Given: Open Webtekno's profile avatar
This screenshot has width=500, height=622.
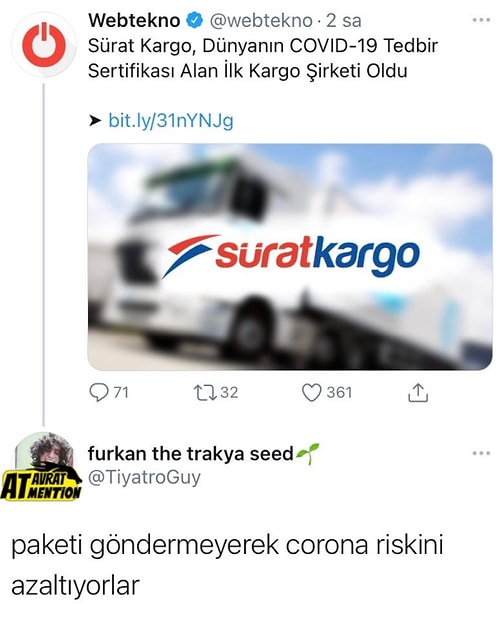Looking at the screenshot, I should (44, 45).
